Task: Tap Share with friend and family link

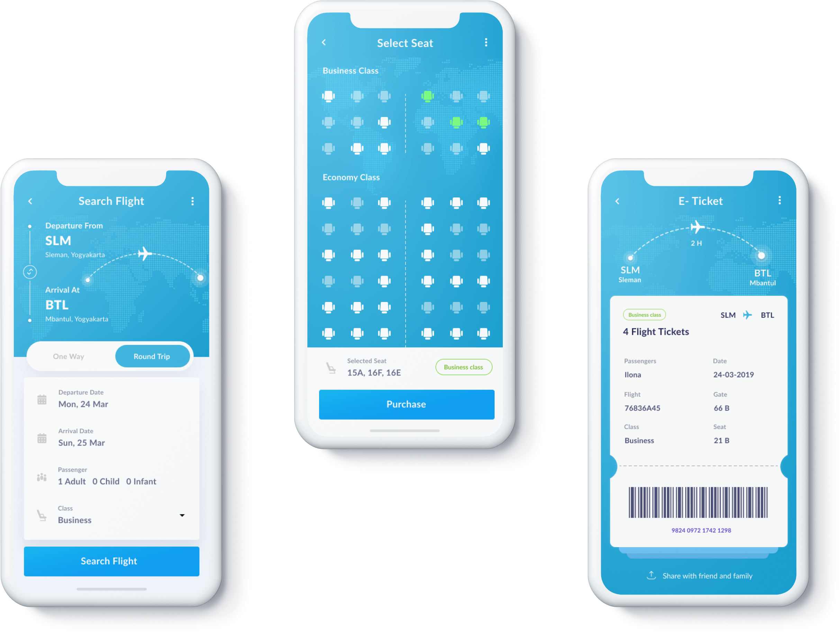Action: point(712,578)
